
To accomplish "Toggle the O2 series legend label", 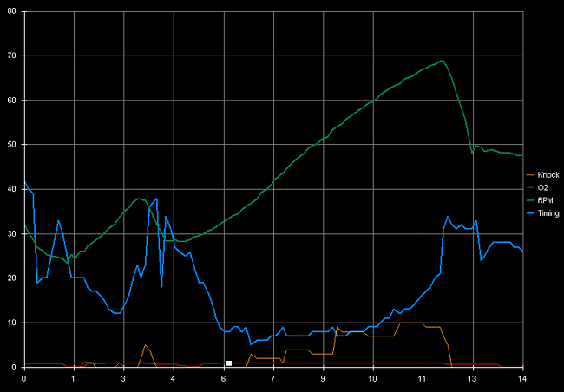I will coord(542,187).
